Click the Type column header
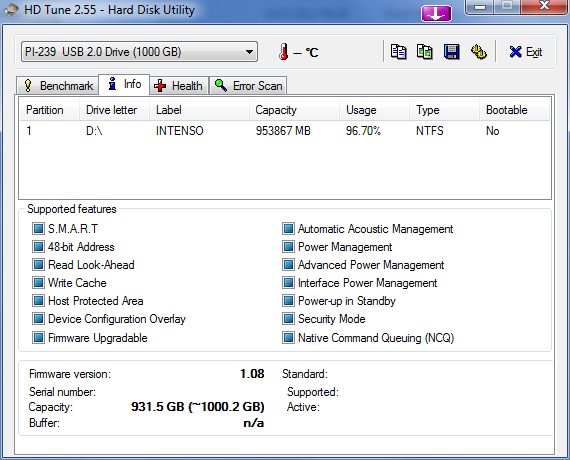 445,110
